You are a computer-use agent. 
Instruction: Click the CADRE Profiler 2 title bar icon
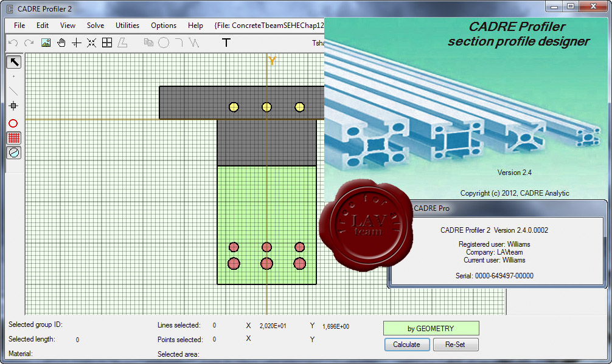10,9
